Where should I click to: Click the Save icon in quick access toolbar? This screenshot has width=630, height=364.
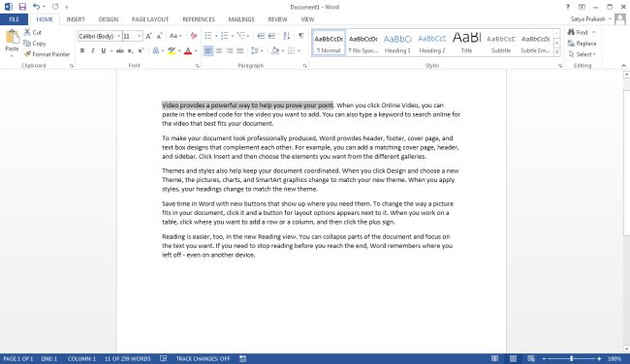(22, 7)
